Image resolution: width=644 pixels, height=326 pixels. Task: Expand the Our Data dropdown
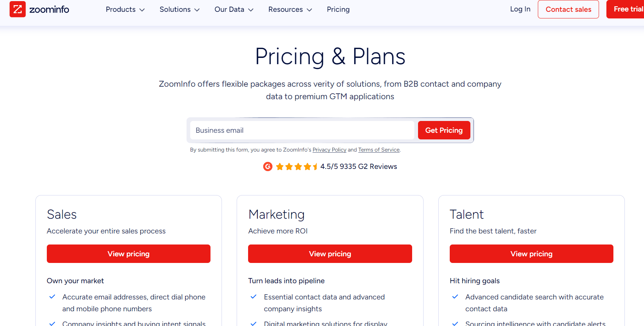coord(251,10)
